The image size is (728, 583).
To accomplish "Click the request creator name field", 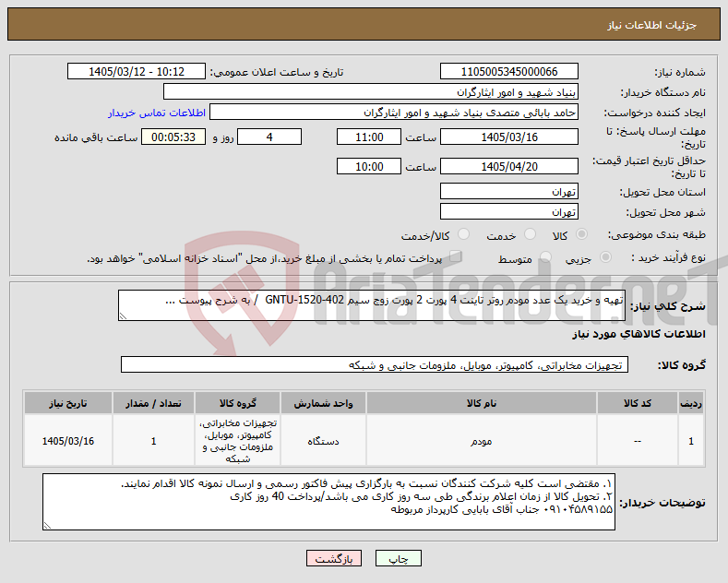I will [x=394, y=113].
